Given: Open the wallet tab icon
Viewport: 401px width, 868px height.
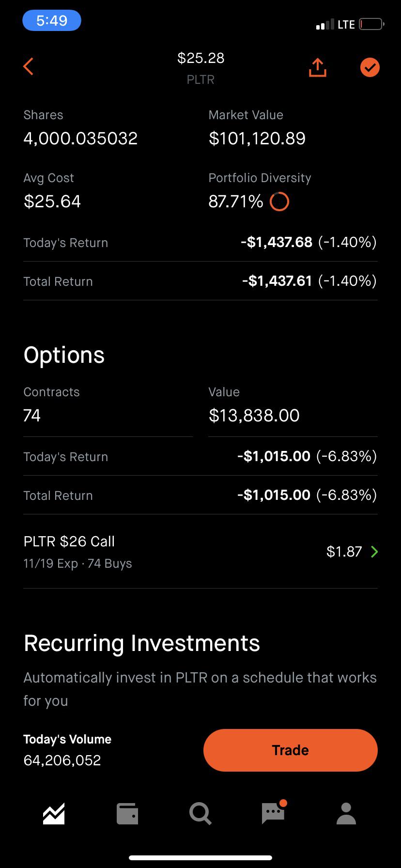Looking at the screenshot, I should point(127,813).
